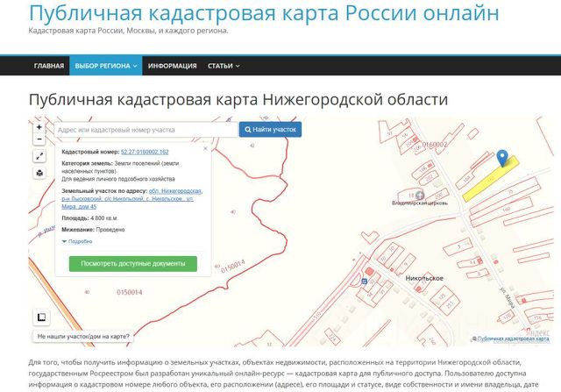561x392 pixels.
Task: Zoom in the map with plus button
Action: [x=39, y=126]
